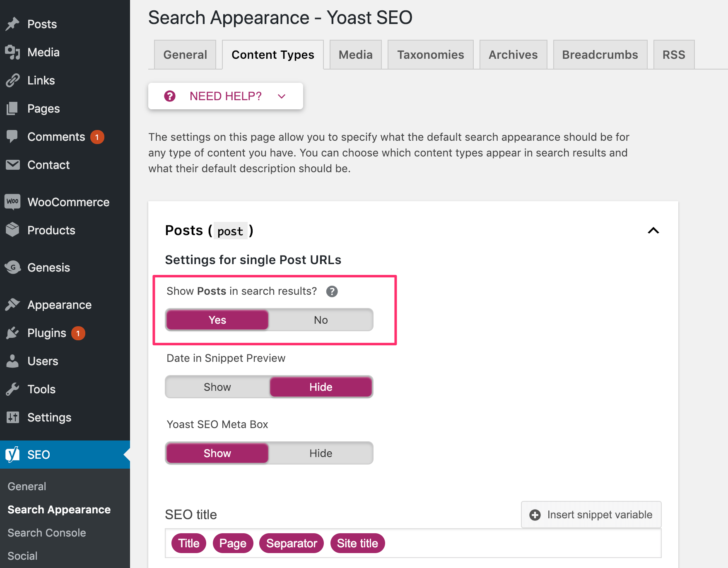The height and width of the screenshot is (568, 728).
Task: Hide the Yoast SEO Meta Box
Action: 321,453
